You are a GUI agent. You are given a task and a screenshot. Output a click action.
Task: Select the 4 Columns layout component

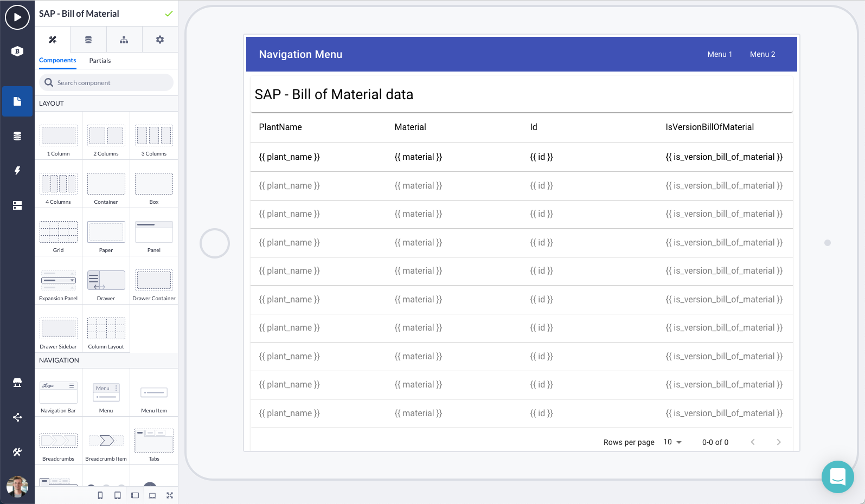click(x=59, y=184)
